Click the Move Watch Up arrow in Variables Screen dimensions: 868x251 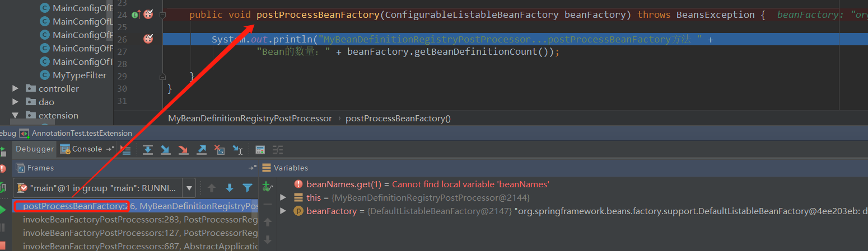tap(267, 222)
